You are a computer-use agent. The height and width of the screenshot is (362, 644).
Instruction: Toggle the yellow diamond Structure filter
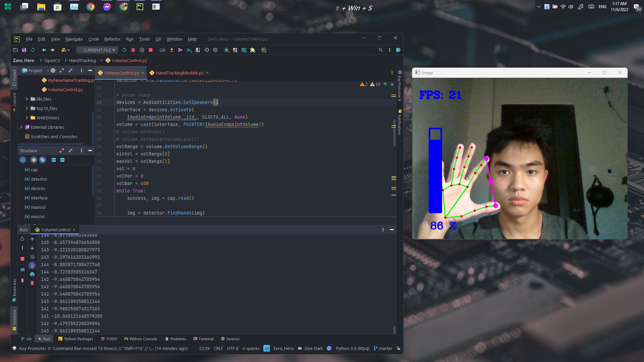pos(34,160)
